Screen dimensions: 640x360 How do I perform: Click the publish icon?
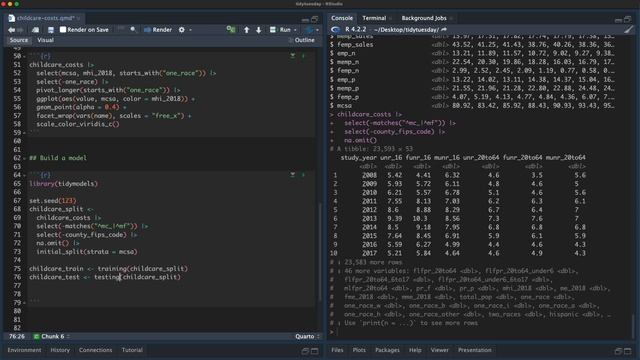pyautogui.click(x=309, y=30)
